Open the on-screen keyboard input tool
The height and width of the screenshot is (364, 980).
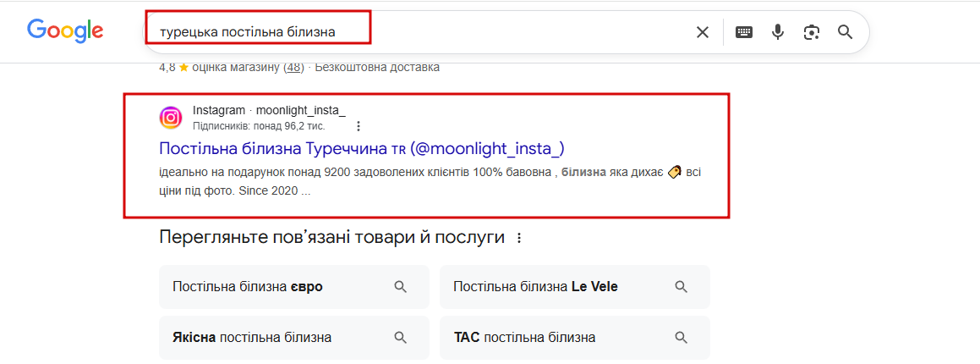744,32
